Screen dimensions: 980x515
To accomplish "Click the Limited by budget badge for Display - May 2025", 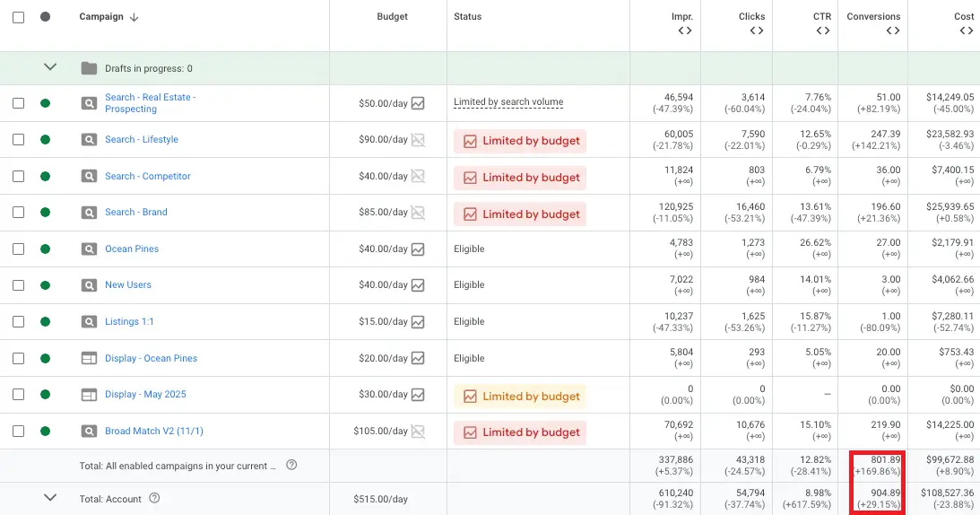I will (520, 396).
